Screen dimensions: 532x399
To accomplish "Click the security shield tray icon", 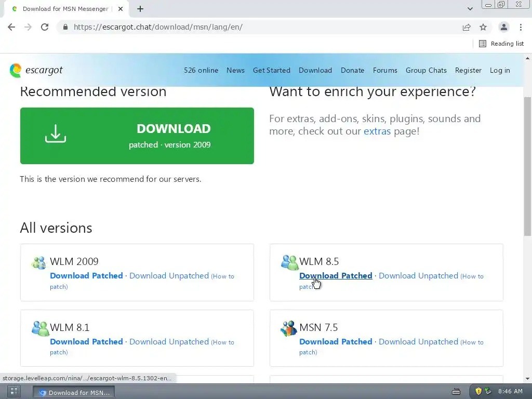I will pyautogui.click(x=478, y=392).
